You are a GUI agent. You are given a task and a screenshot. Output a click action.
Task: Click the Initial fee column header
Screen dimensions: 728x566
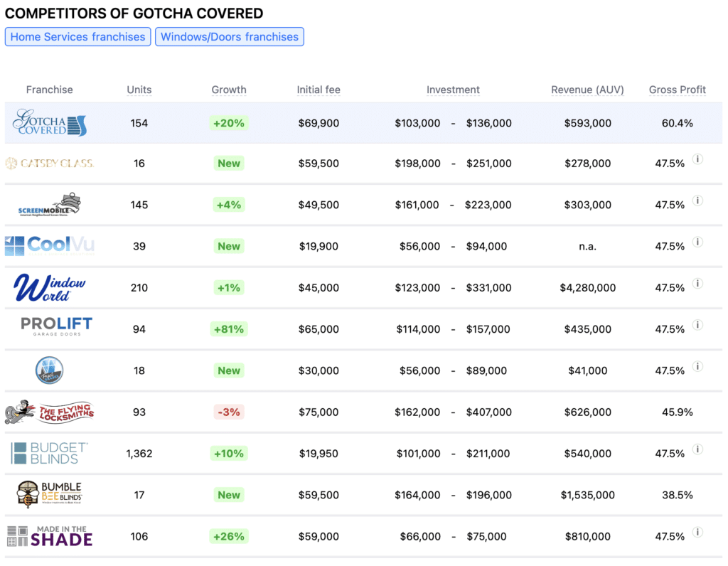[318, 90]
